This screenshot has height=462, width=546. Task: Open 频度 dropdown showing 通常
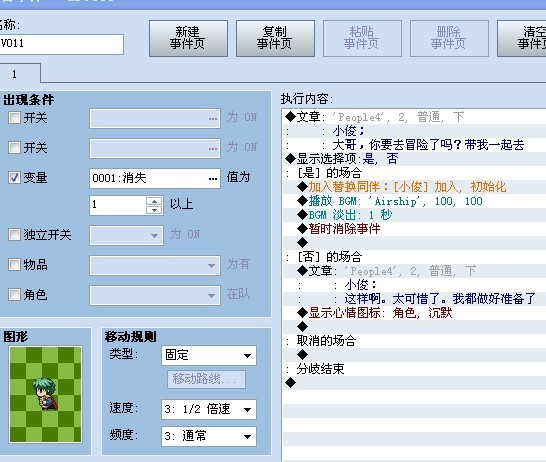point(209,436)
